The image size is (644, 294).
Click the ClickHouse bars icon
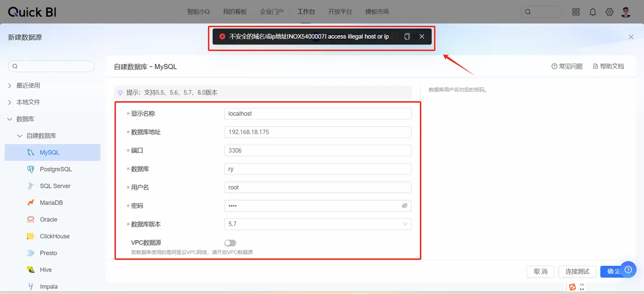pos(31,236)
